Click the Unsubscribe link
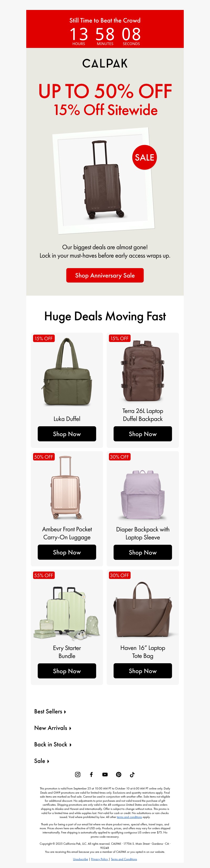This screenshot has height=868, width=210. coord(80,859)
